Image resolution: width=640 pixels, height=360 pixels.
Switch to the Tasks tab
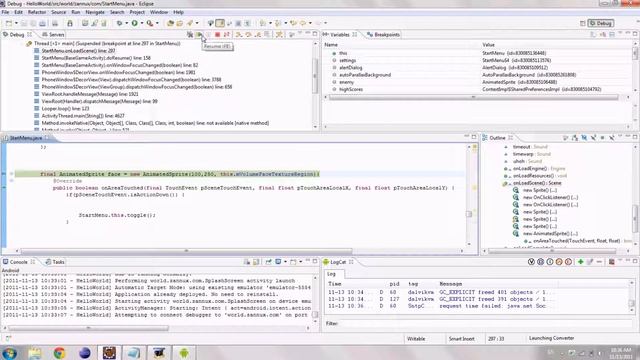[x=55, y=262]
